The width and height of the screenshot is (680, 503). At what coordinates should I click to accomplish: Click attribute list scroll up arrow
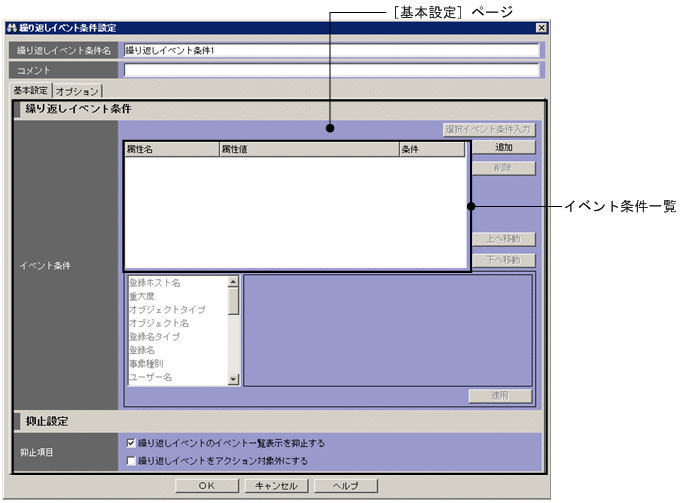(x=233, y=282)
